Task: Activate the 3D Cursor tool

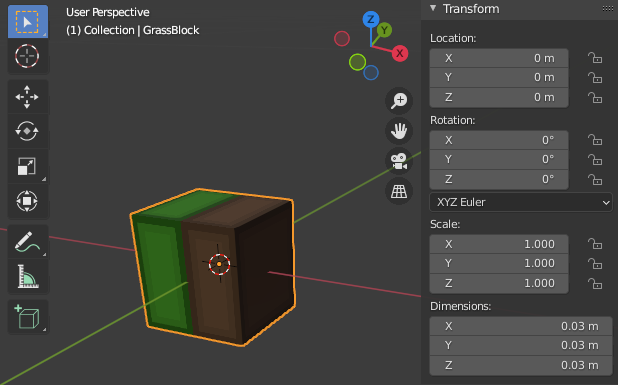Action: point(28,56)
